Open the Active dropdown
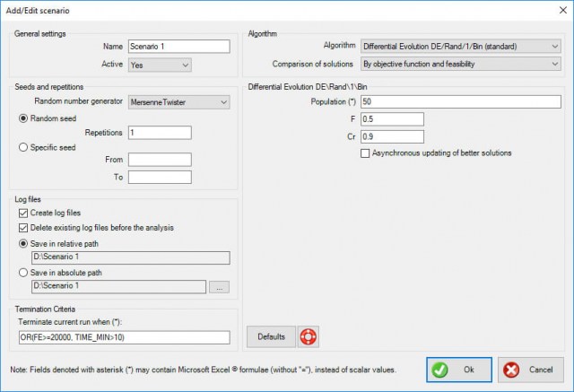Screen dimensions: 574x392 (160, 65)
